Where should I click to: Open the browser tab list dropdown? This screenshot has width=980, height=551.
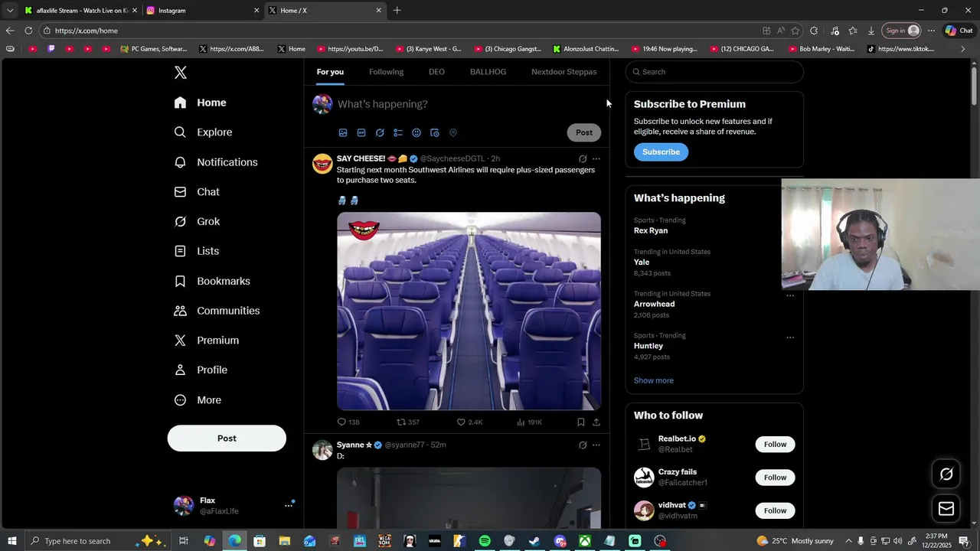pyautogui.click(x=10, y=11)
